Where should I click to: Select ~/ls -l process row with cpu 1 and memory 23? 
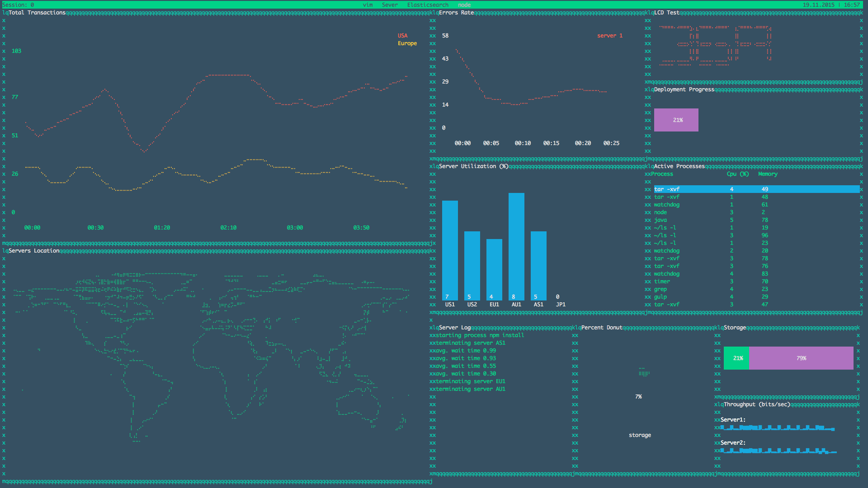[757, 243]
